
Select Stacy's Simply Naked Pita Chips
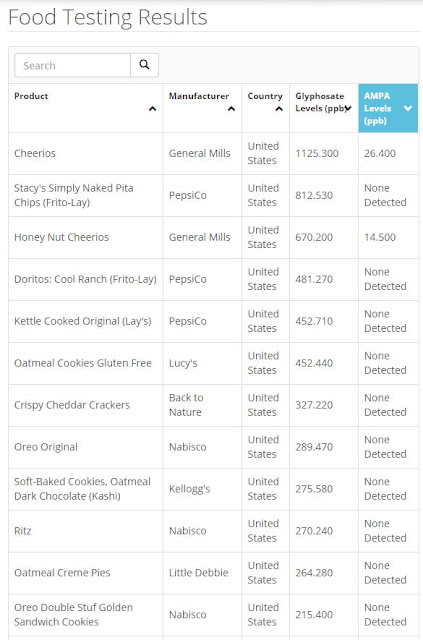point(73,195)
